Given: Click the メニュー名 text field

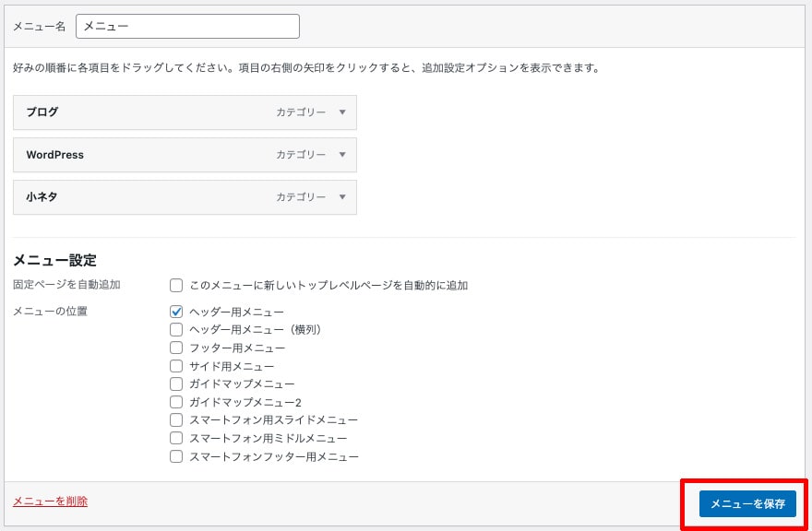Looking at the screenshot, I should click(x=187, y=27).
